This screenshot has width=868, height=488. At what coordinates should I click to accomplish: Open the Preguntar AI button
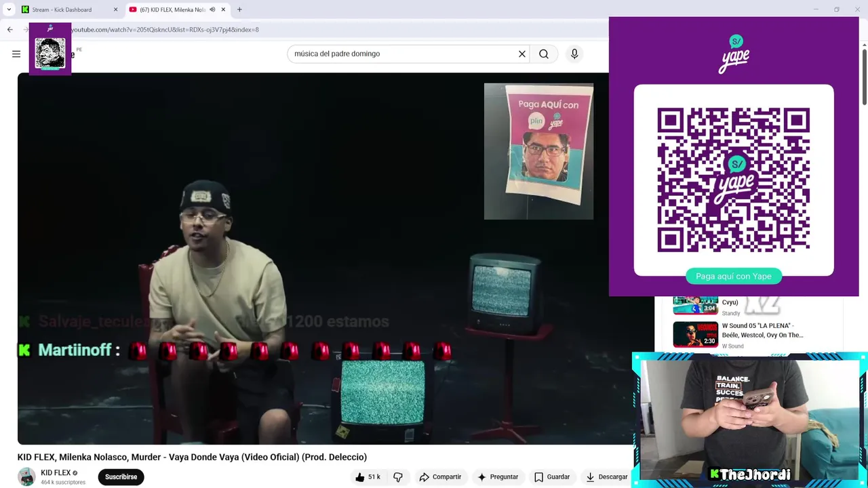click(x=498, y=477)
